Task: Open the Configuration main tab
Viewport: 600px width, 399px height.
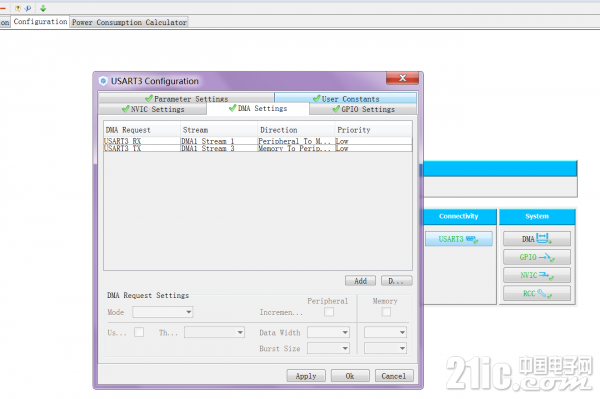Action: coord(40,22)
